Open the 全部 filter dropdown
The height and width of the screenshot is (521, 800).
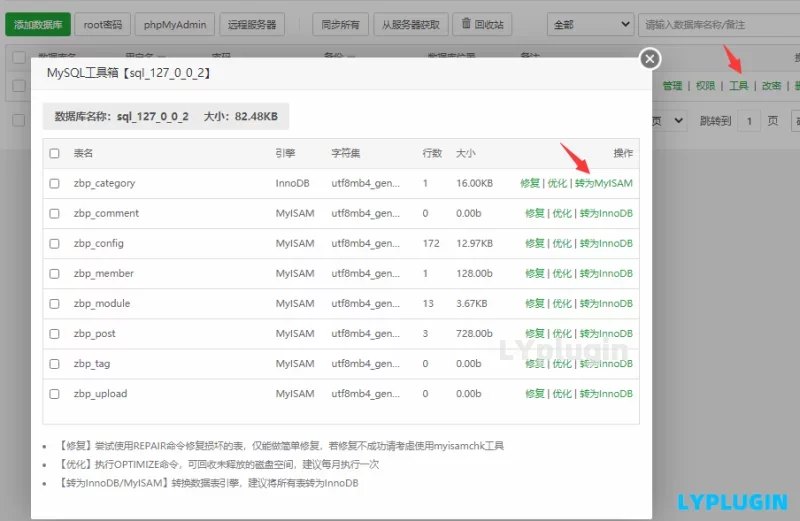[x=590, y=24]
